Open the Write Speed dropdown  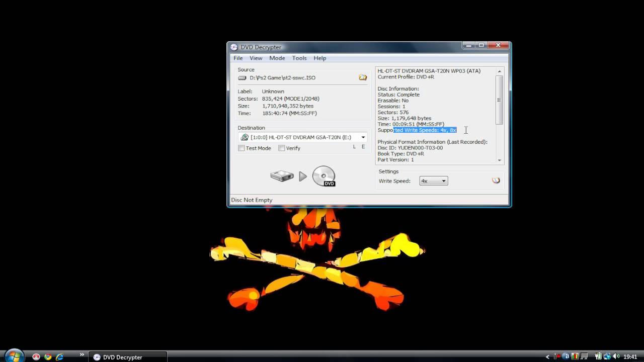(x=443, y=181)
